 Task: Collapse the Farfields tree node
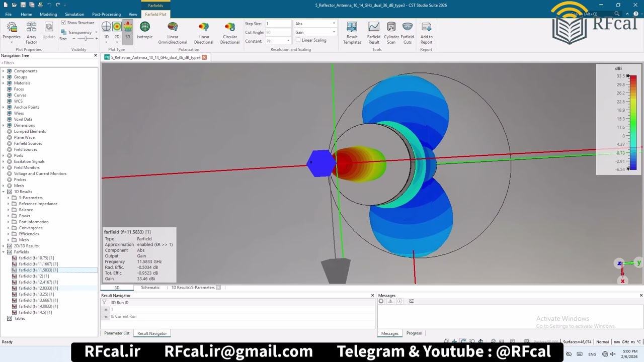(4, 252)
